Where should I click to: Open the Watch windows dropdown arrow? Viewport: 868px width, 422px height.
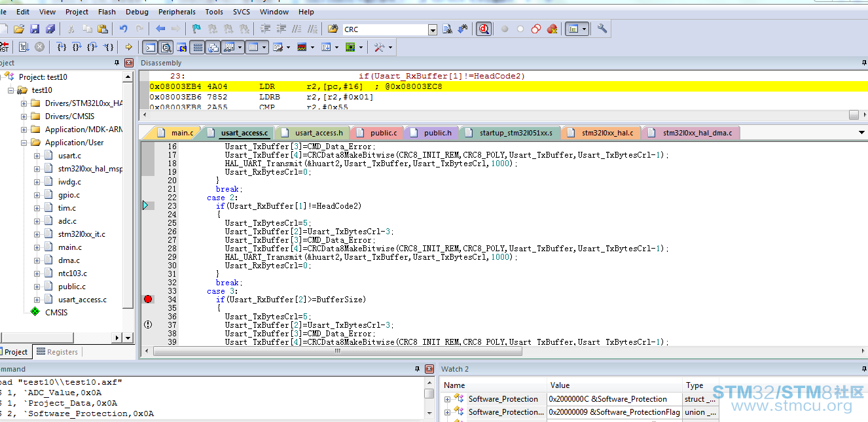(x=240, y=47)
